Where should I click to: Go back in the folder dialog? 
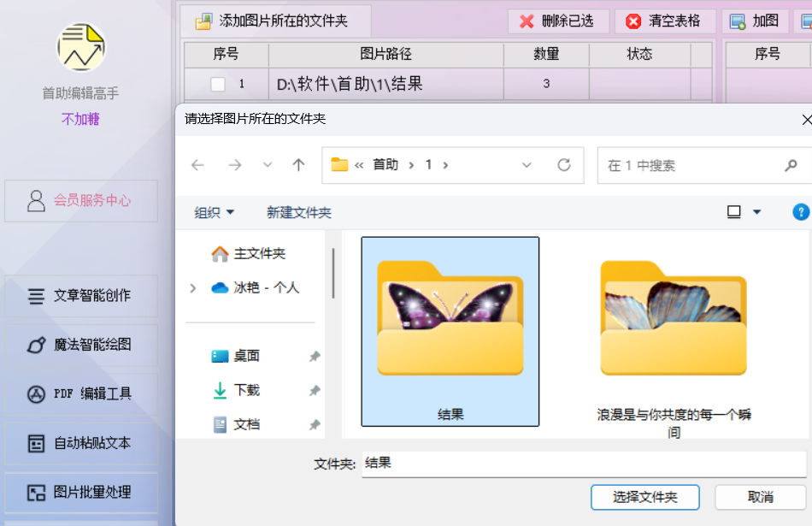tap(197, 165)
